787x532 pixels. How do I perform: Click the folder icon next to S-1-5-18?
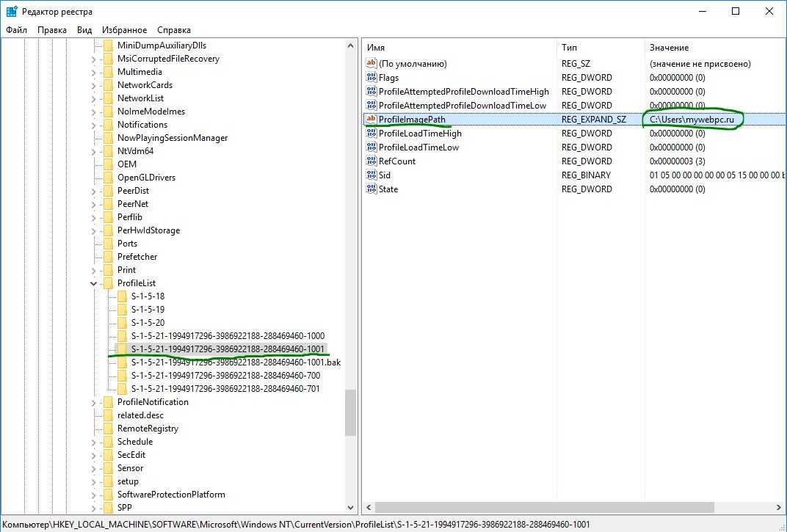tap(122, 296)
